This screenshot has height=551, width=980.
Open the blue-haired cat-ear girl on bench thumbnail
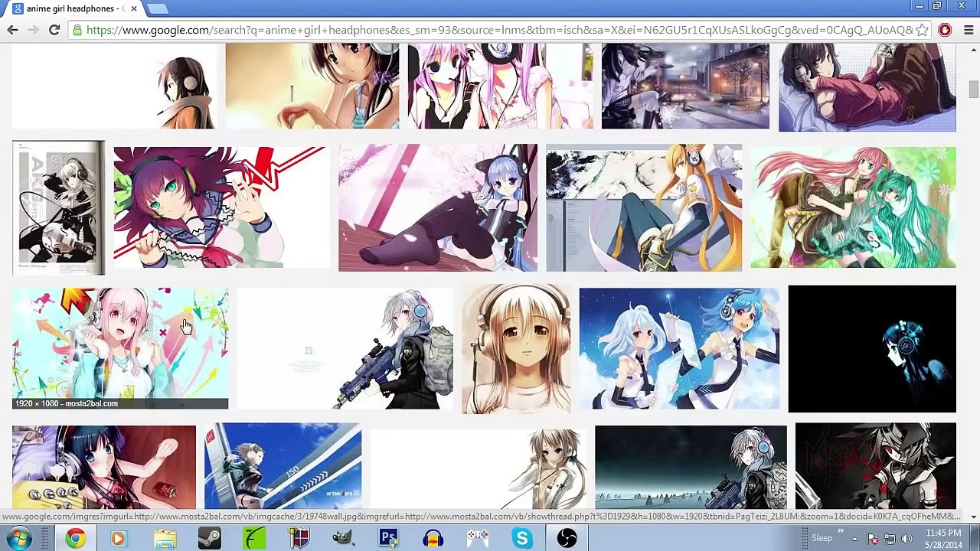pos(438,207)
